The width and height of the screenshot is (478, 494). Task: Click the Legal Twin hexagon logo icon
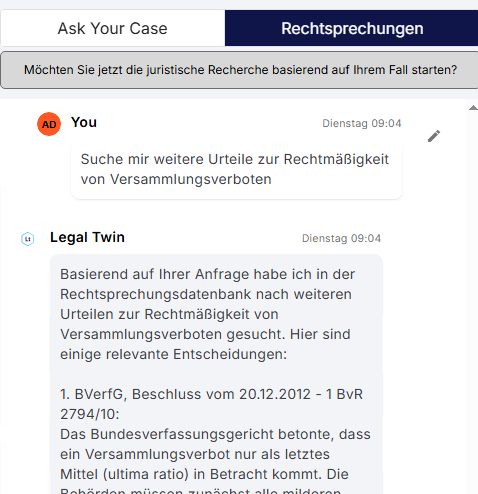tap(28, 239)
